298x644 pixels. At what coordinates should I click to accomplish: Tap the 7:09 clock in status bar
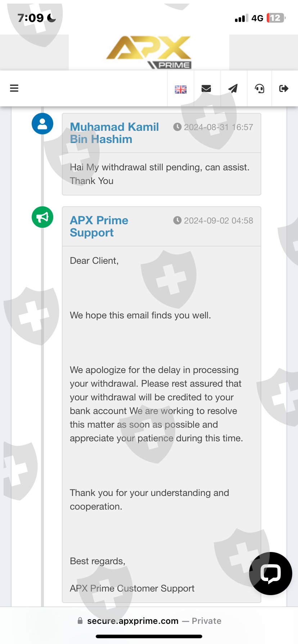tap(31, 18)
